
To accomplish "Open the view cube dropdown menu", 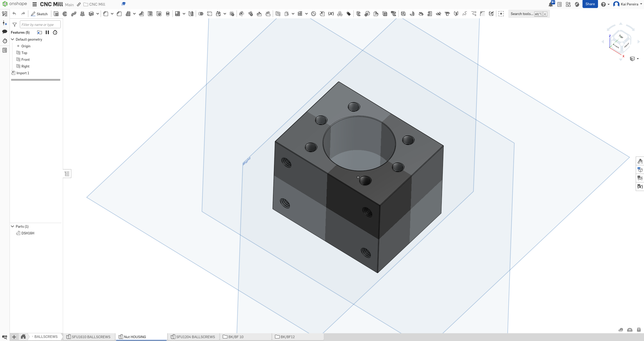I will coord(636,59).
